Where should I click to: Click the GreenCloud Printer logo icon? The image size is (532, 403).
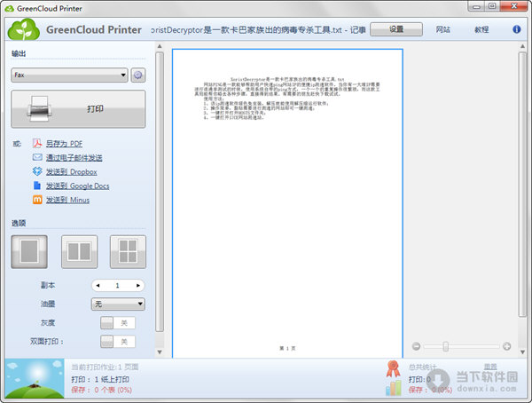pos(24,29)
